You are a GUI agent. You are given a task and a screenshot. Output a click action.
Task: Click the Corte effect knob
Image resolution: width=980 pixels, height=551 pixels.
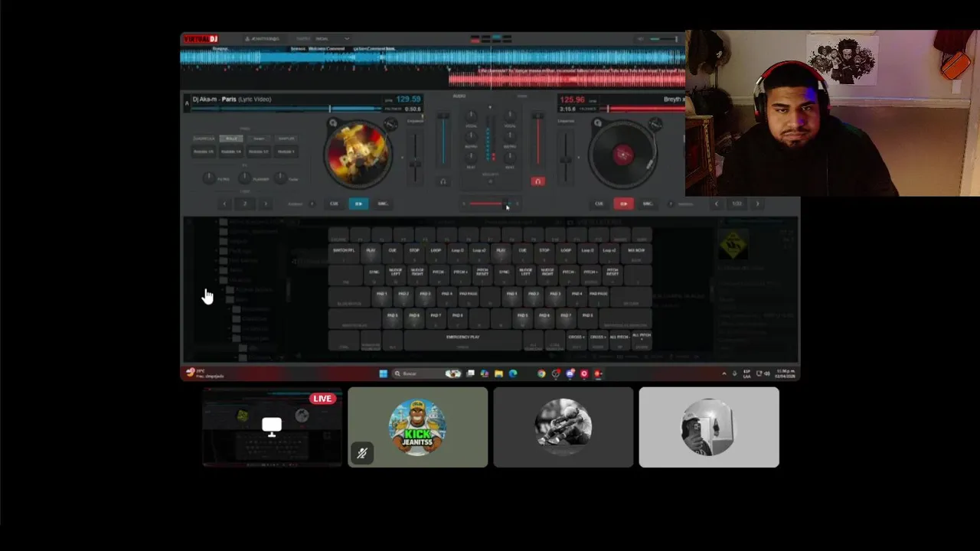pyautogui.click(x=281, y=178)
